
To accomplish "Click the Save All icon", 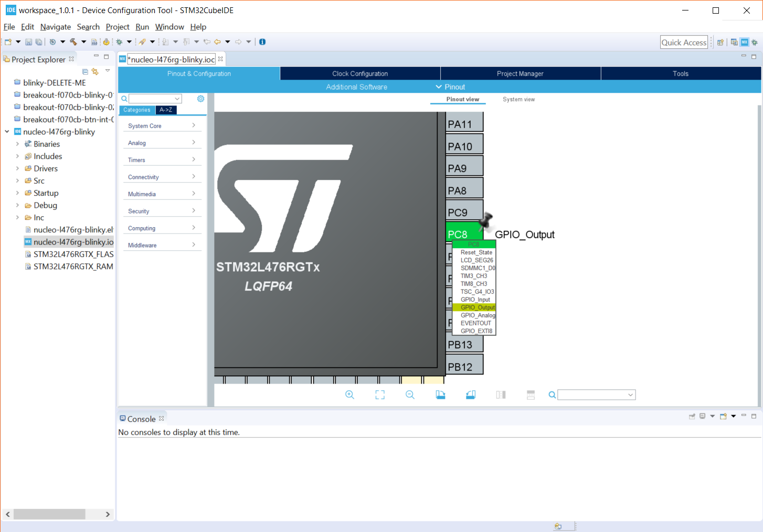I will (x=38, y=41).
